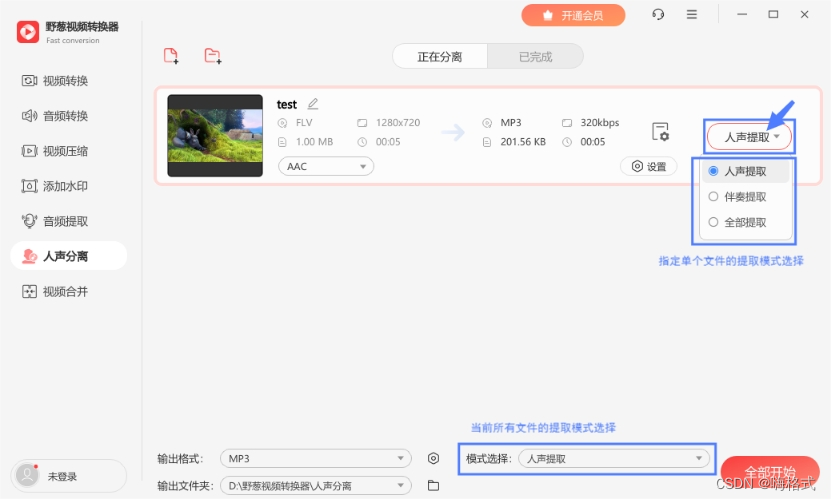
Task: Click the file name test
Action: (x=287, y=104)
